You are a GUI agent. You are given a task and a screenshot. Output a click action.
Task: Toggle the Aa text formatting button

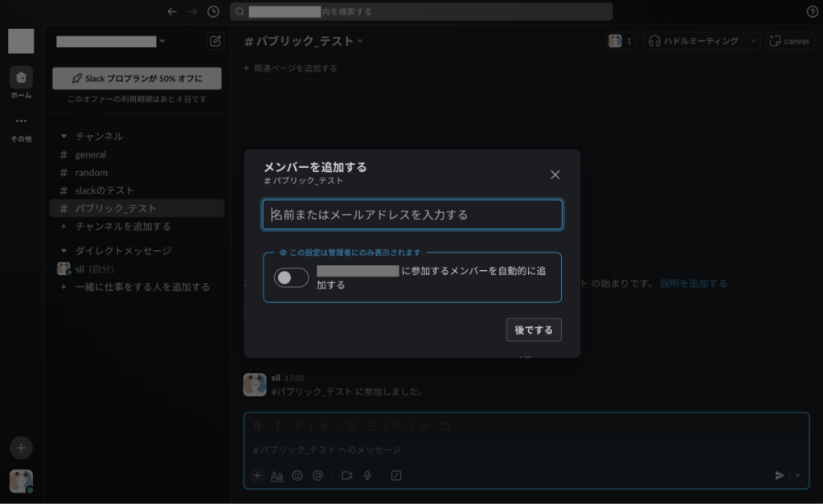click(276, 475)
